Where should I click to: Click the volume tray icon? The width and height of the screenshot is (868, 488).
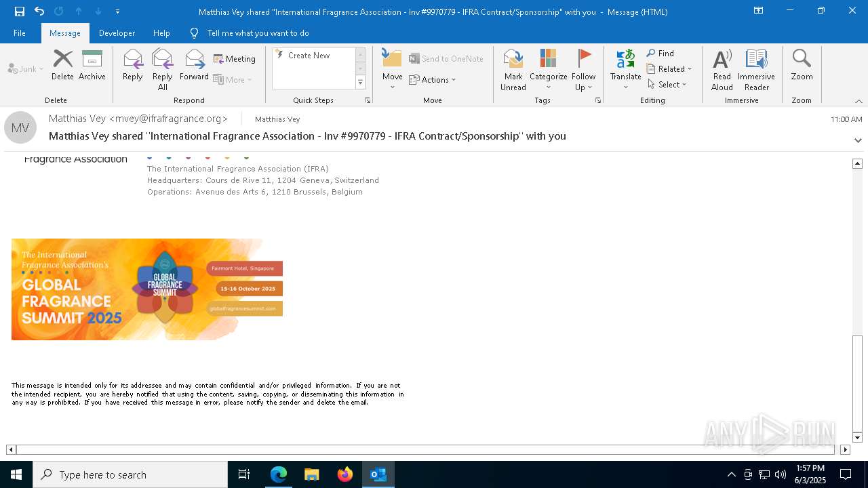tap(781, 474)
